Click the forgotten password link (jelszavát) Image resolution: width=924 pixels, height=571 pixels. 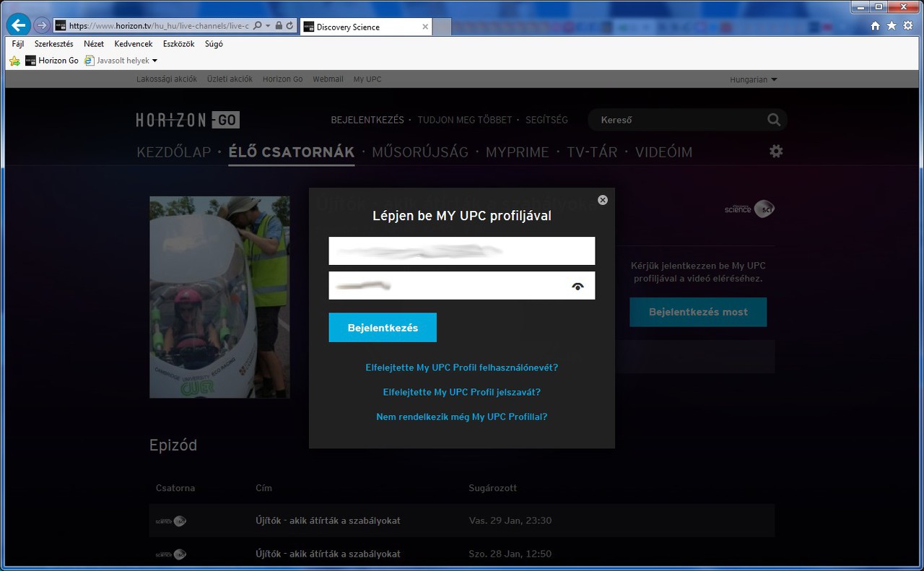point(462,392)
